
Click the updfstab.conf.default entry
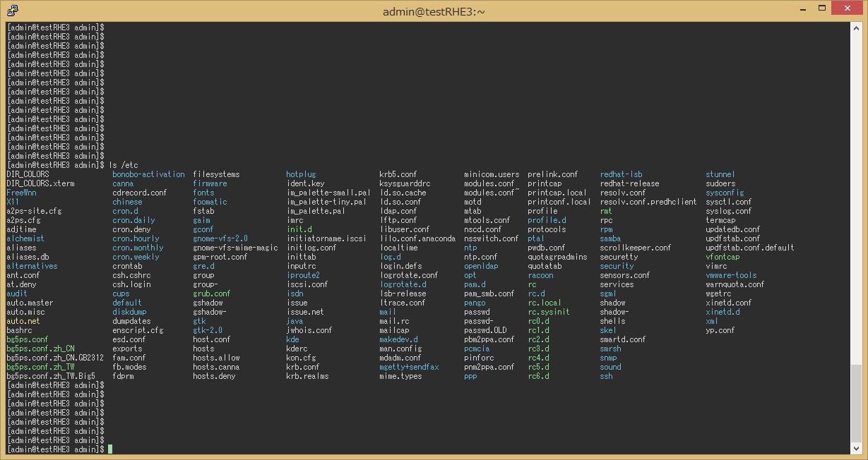pyautogui.click(x=750, y=248)
